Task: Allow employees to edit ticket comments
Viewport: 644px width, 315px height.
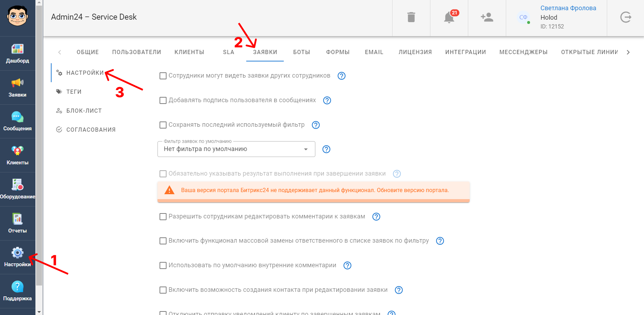Action: [163, 217]
